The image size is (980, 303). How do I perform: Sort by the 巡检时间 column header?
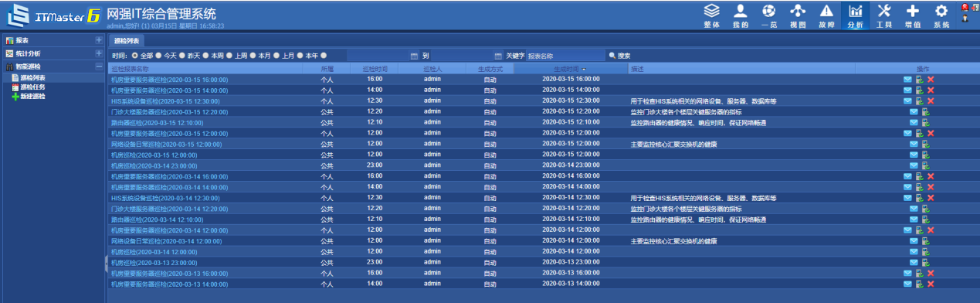coord(375,69)
